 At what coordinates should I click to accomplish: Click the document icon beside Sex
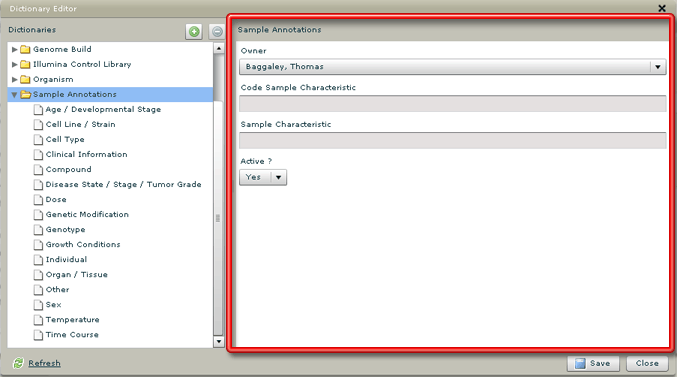click(x=38, y=305)
